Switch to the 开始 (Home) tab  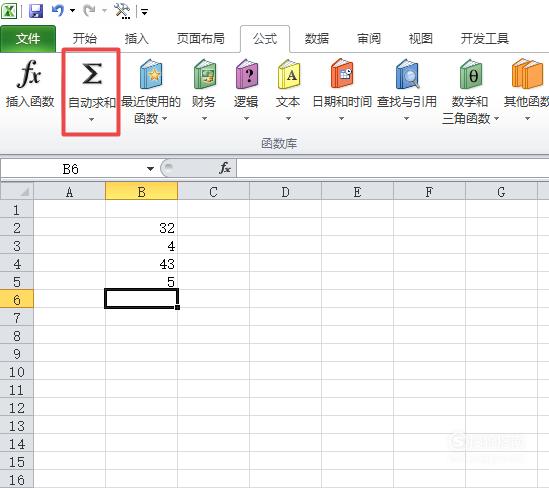click(x=84, y=39)
